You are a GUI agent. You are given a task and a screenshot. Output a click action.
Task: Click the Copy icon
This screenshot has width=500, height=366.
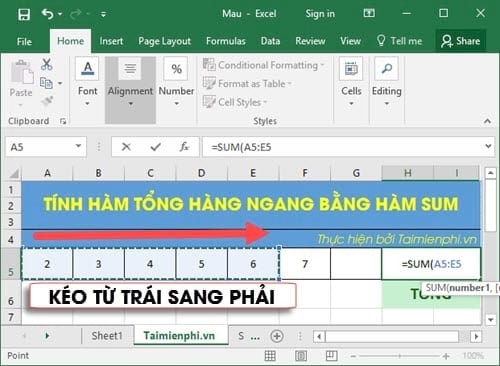[x=46, y=83]
